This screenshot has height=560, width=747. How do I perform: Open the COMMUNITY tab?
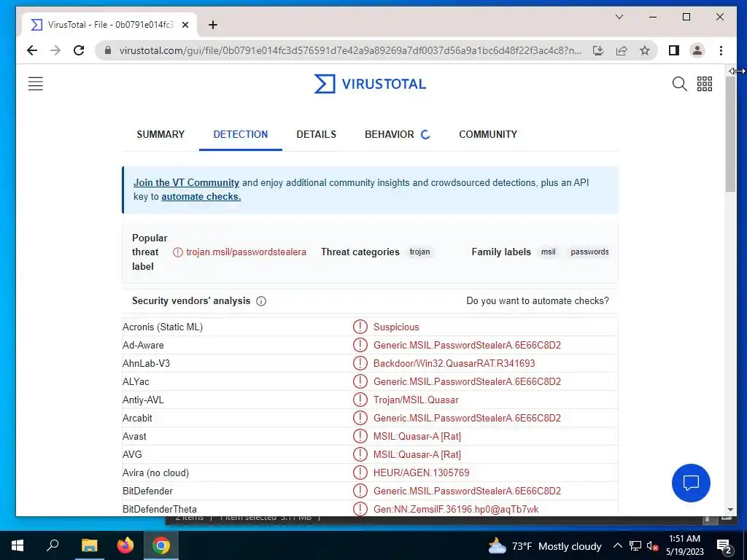[x=488, y=134]
